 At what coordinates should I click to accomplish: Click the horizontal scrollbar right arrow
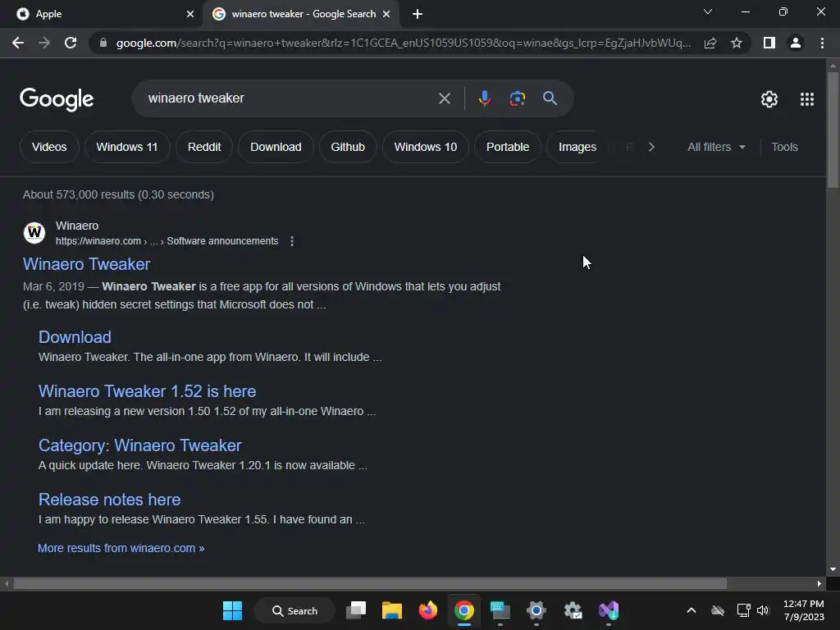click(819, 583)
